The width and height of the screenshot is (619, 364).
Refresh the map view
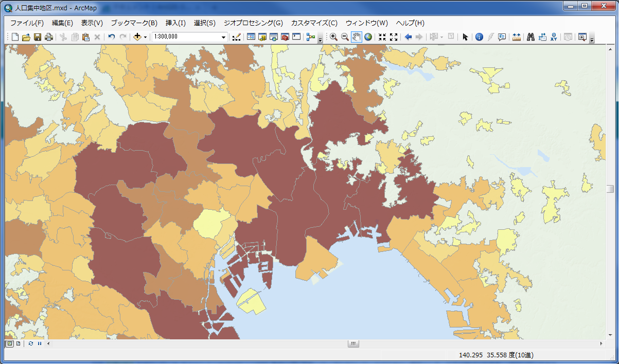30,343
